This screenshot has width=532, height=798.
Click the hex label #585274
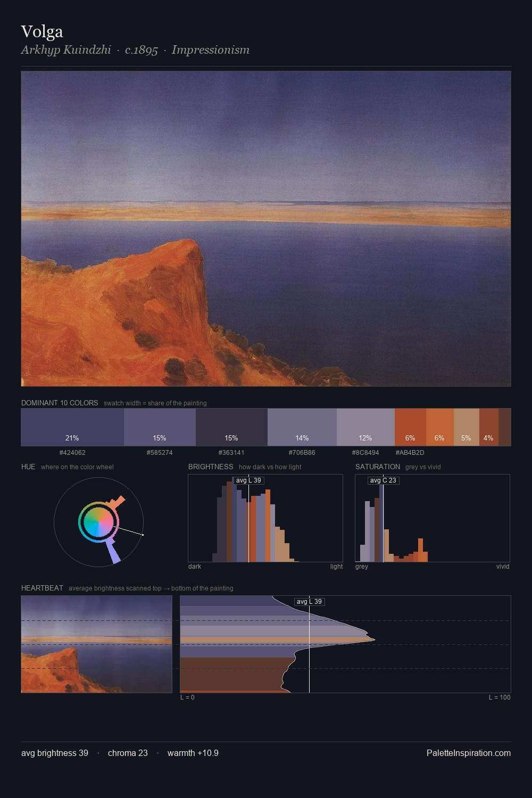coord(160,453)
